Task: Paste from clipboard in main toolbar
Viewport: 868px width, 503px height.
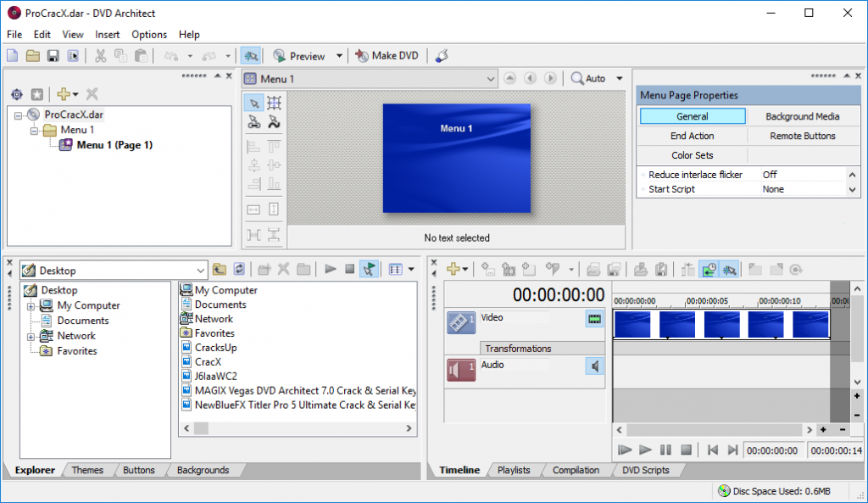Action: pos(142,55)
